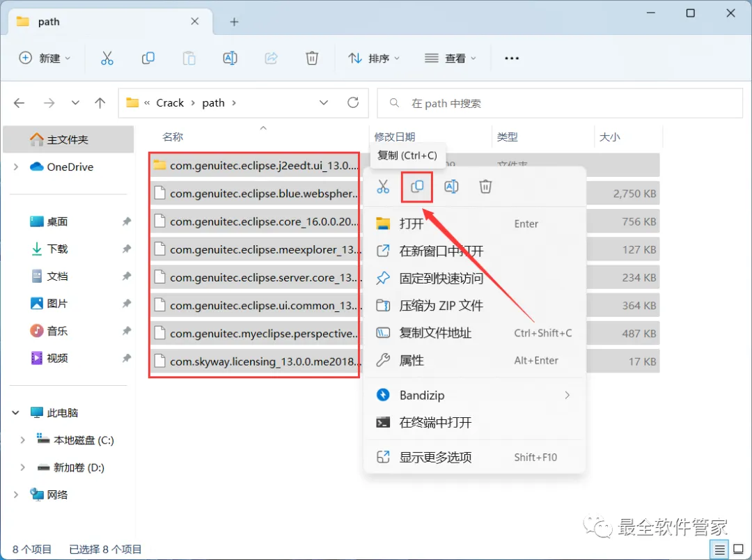
Task: Click the Rename icon in the context menu
Action: coord(451,187)
